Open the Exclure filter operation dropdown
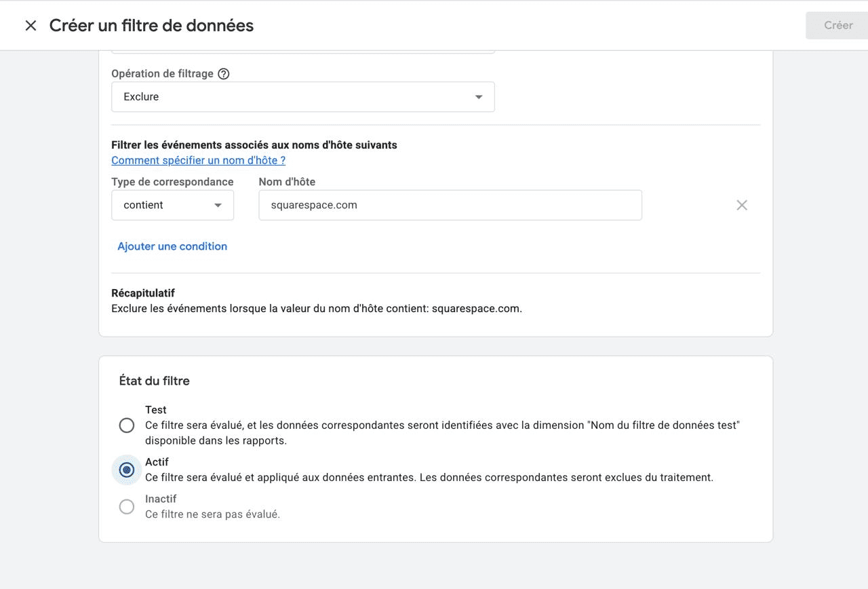 point(303,97)
